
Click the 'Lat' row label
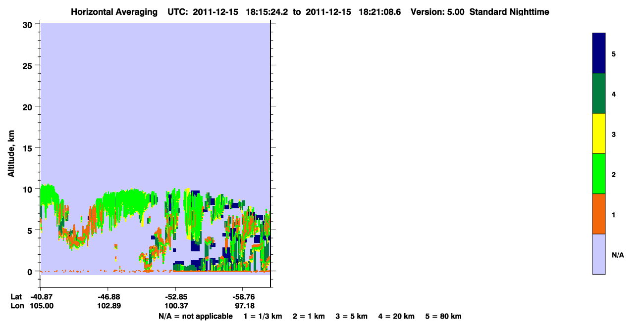point(16,297)
